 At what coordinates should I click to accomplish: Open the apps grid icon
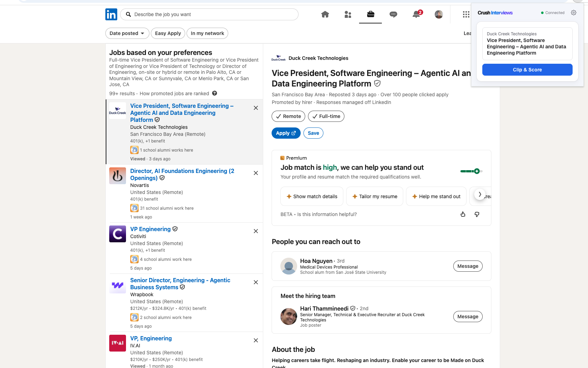(466, 14)
